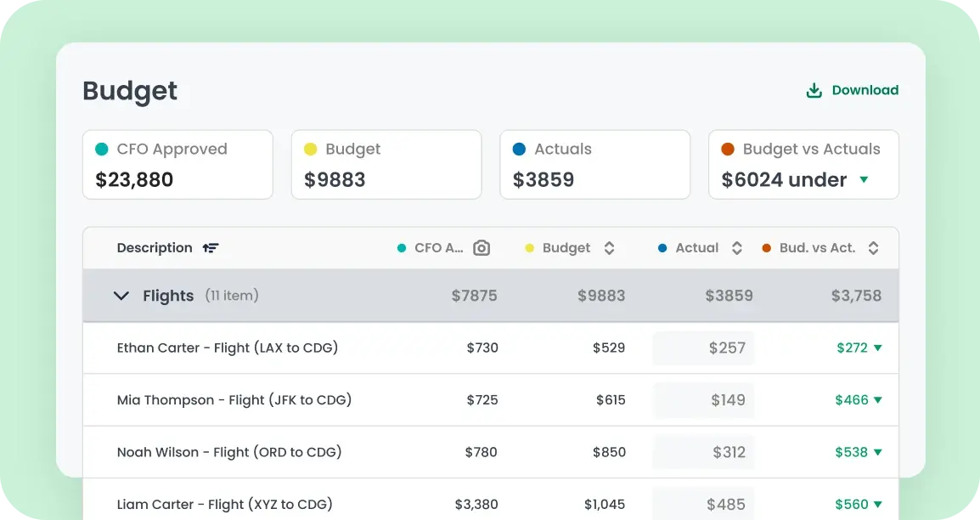Click the $257 actual field for Ethan Carter
This screenshot has height=520, width=980.
pos(703,348)
